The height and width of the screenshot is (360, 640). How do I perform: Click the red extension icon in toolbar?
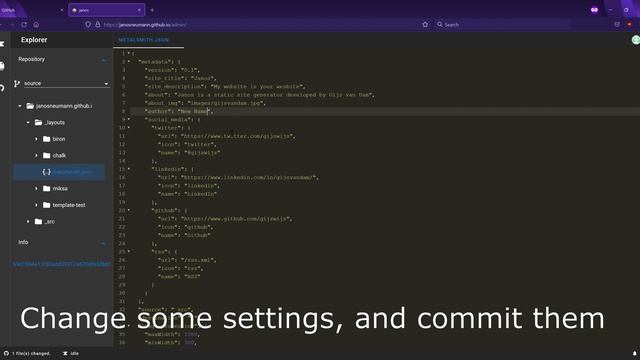pos(629,24)
